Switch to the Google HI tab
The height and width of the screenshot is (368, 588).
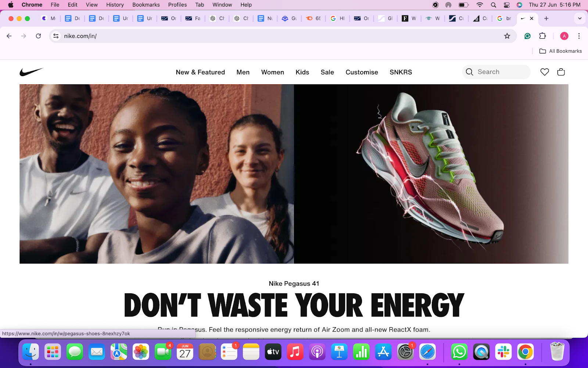coord(337,18)
